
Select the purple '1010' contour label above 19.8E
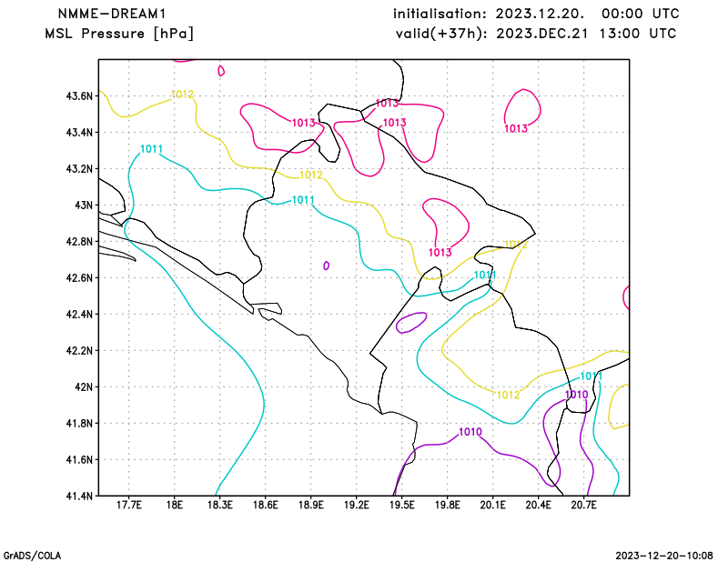click(x=470, y=432)
